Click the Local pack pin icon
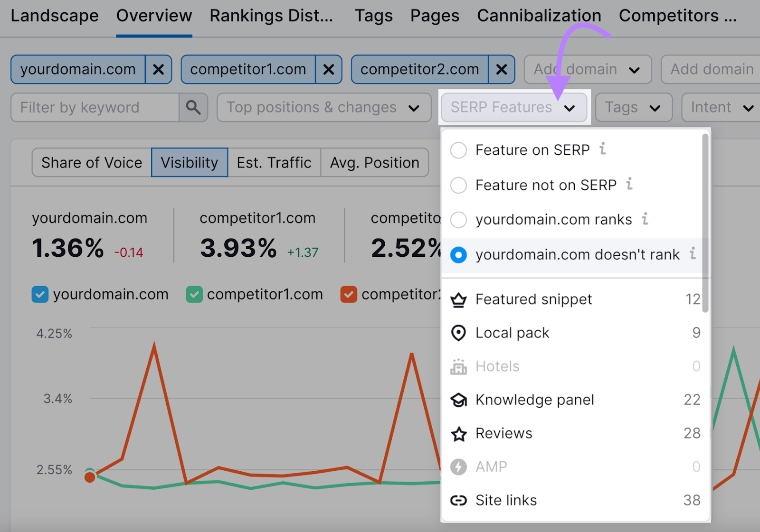760x532 pixels. tap(459, 333)
